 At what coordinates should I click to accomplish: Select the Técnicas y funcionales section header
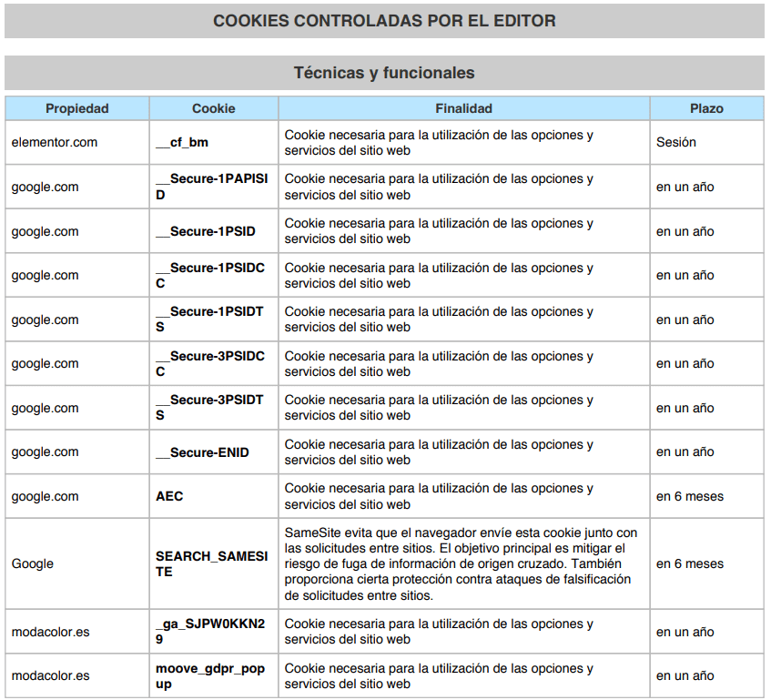[384, 73]
